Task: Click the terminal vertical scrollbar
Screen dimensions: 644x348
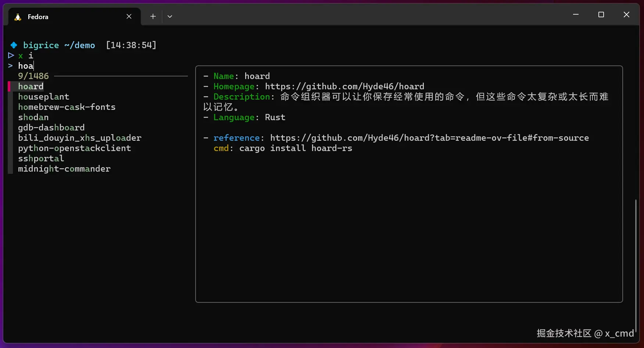Action: click(636, 265)
